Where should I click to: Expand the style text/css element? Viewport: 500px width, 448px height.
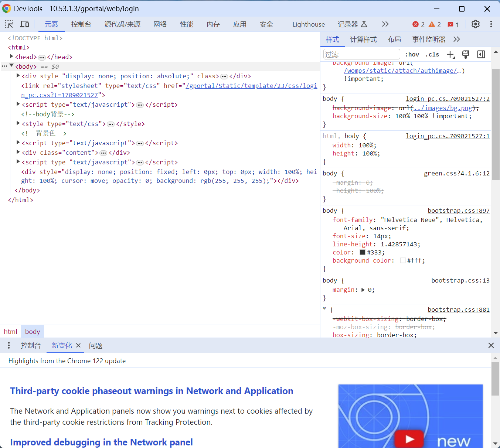(x=18, y=123)
